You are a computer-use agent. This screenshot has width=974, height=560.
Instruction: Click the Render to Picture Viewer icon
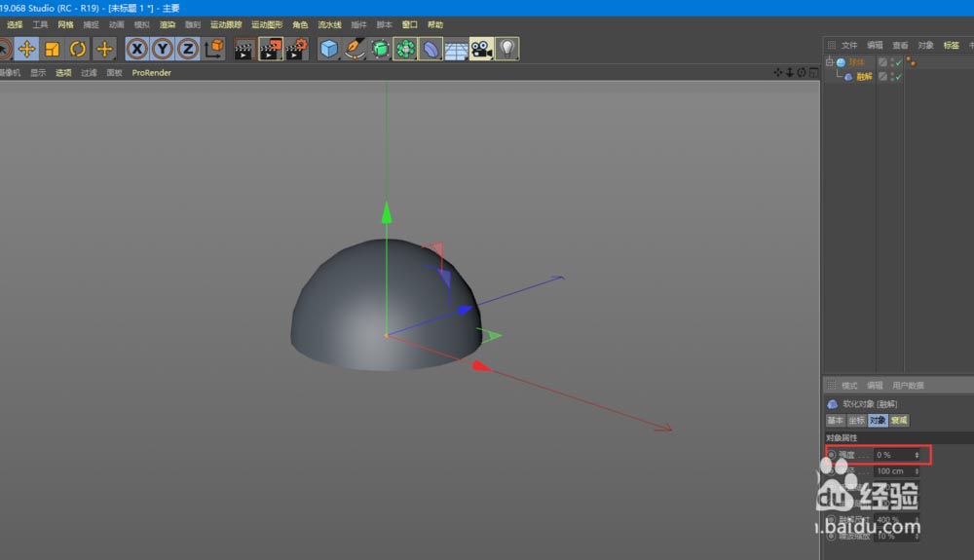(271, 49)
